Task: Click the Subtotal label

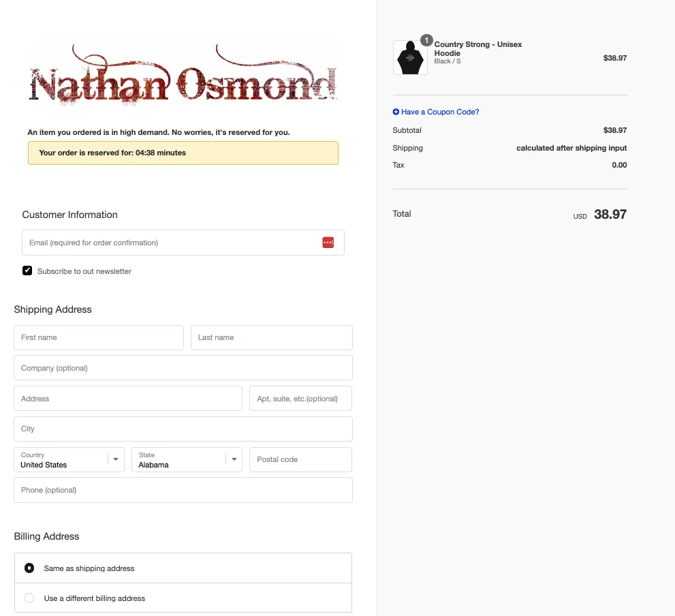Action: point(407,130)
